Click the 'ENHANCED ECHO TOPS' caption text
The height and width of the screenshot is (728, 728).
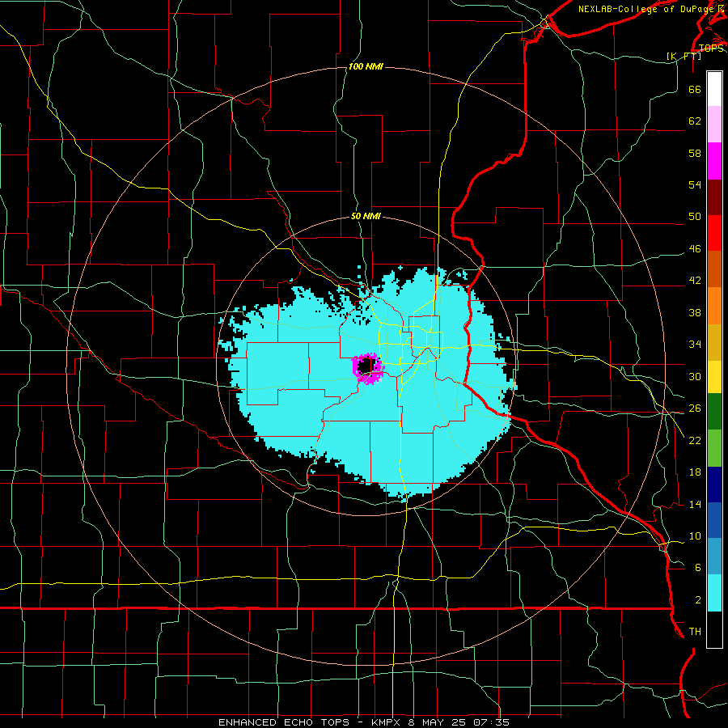pyautogui.click(x=284, y=722)
